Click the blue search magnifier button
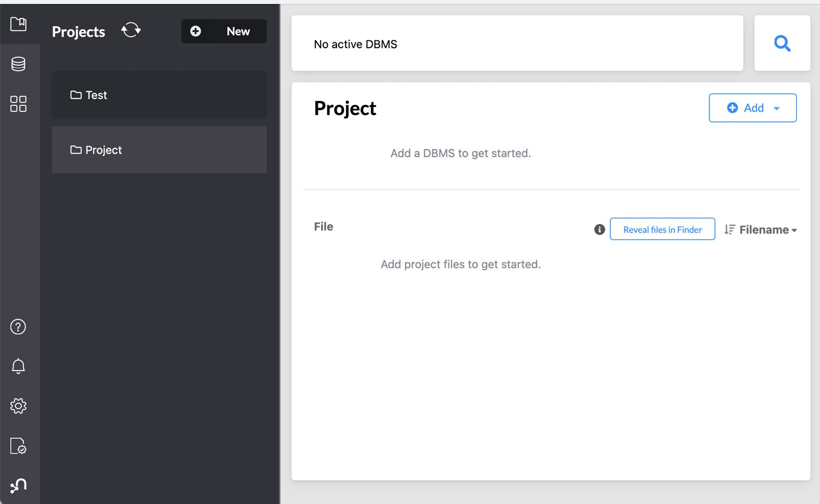The height and width of the screenshot is (504, 820). pyautogui.click(x=782, y=43)
